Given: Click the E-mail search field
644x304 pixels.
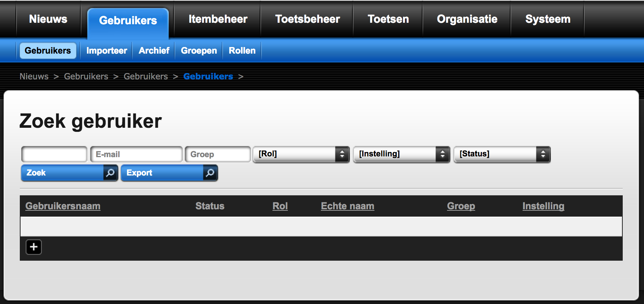Looking at the screenshot, I should [136, 154].
